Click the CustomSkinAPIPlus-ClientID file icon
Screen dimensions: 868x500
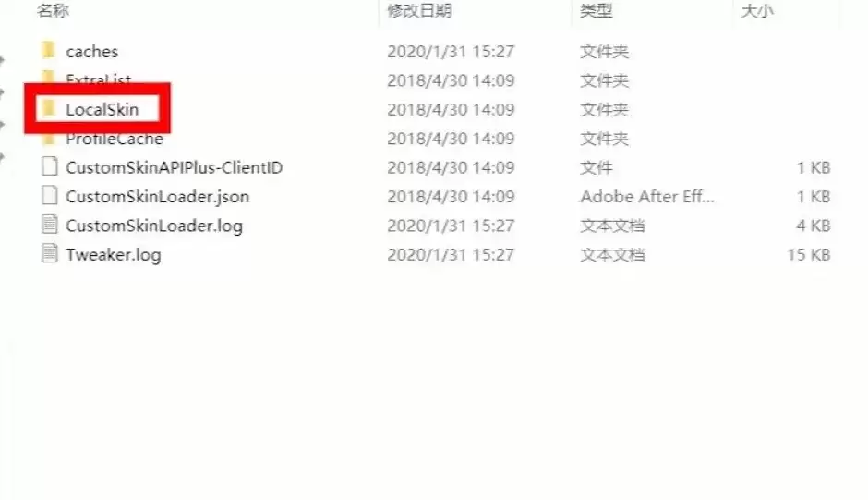pos(49,167)
